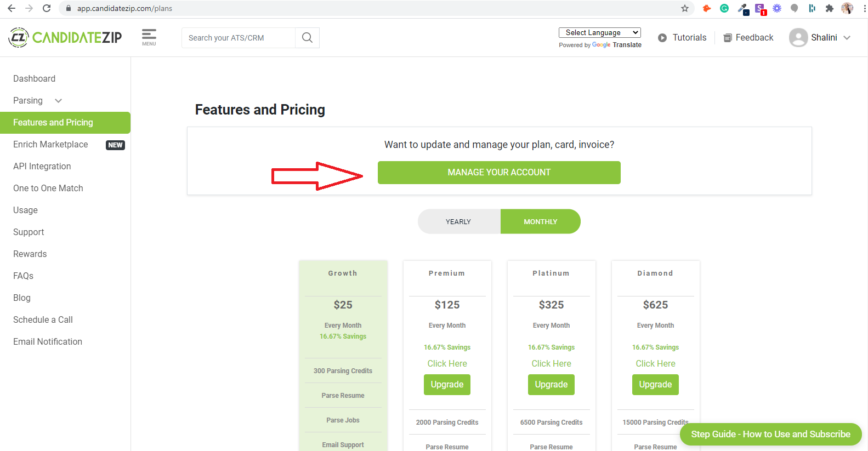This screenshot has height=451, width=868.
Task: Click the Features and Pricing heading
Action: [260, 110]
